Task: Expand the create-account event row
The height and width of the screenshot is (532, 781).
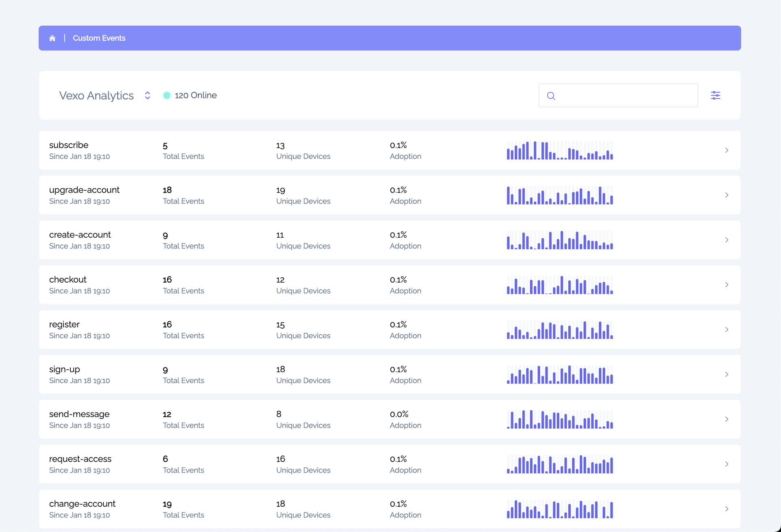Action: pos(727,240)
